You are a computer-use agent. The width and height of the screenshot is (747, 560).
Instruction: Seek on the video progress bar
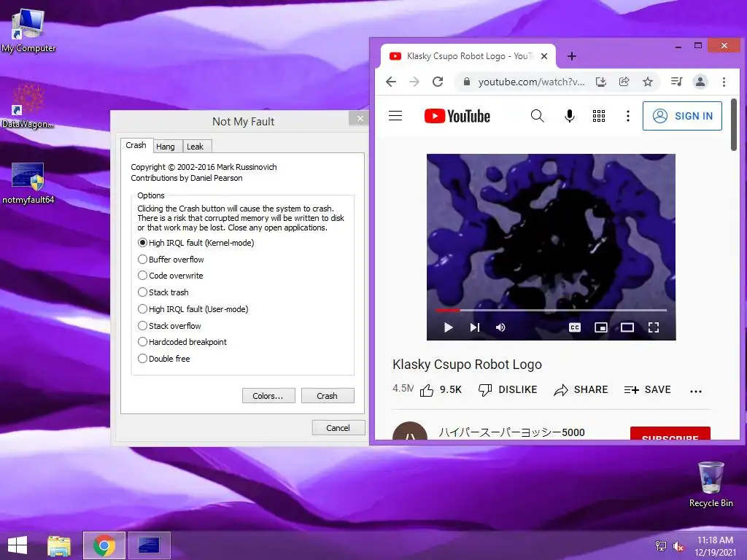point(551,310)
